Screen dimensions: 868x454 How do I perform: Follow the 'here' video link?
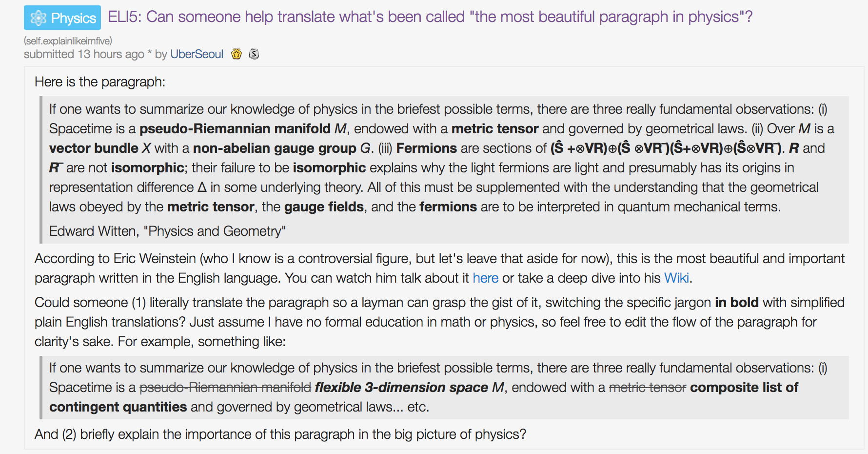coord(485,278)
